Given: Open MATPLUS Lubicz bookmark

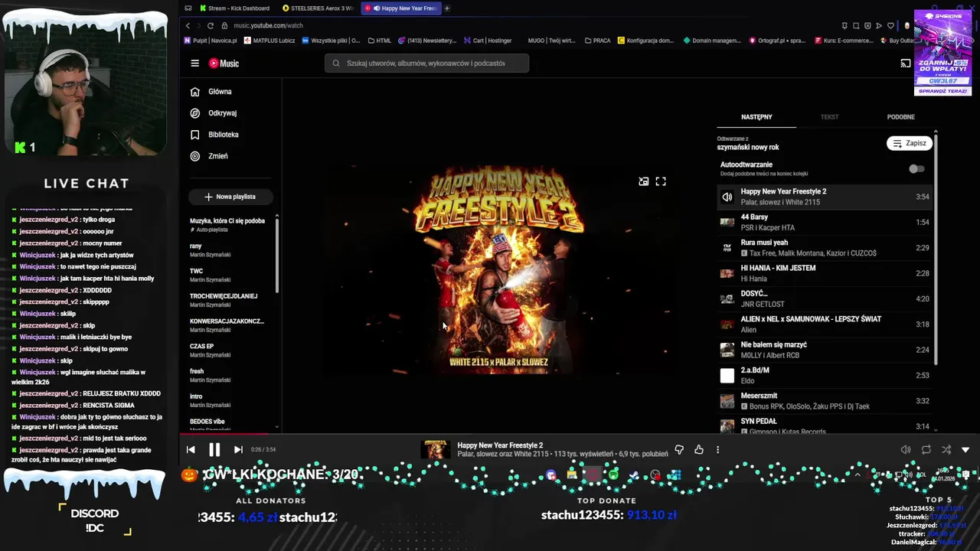Looking at the screenshot, I should [269, 41].
